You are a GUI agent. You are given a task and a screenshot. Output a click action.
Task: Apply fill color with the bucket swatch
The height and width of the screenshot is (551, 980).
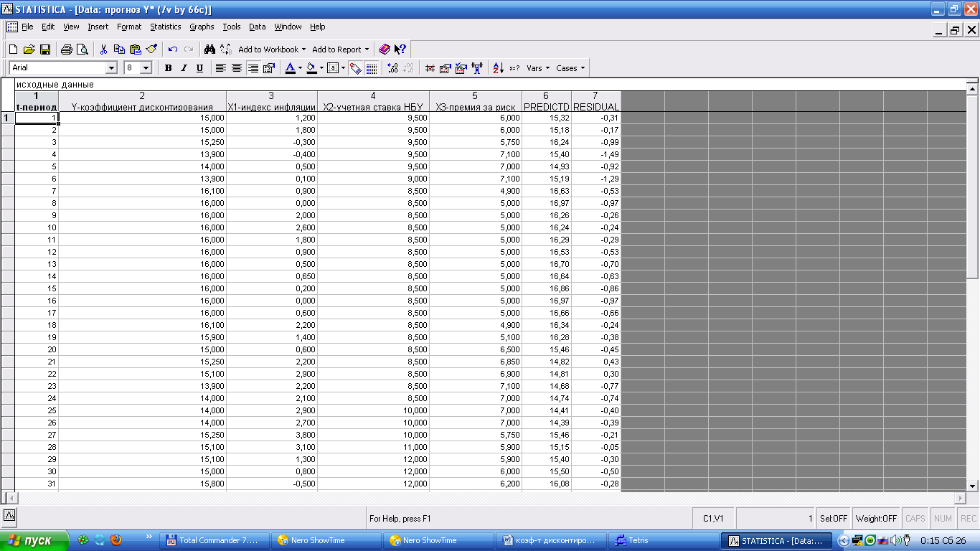(x=311, y=68)
